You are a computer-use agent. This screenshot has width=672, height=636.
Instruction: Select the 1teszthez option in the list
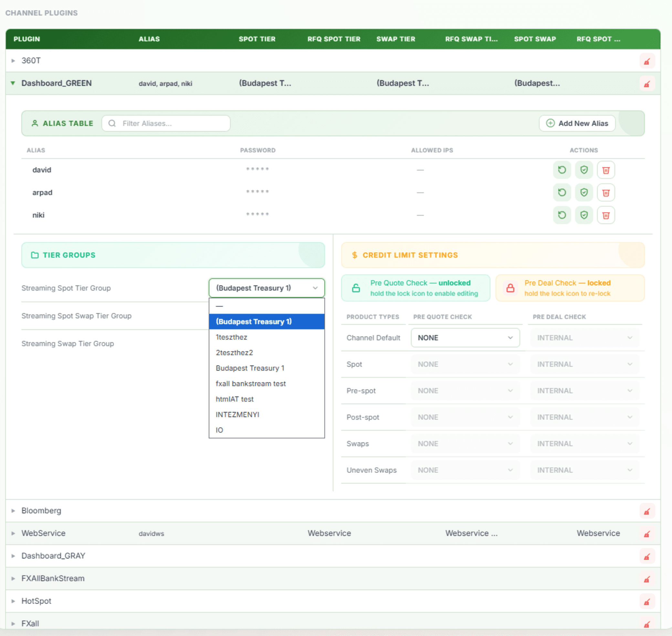tap(267, 337)
